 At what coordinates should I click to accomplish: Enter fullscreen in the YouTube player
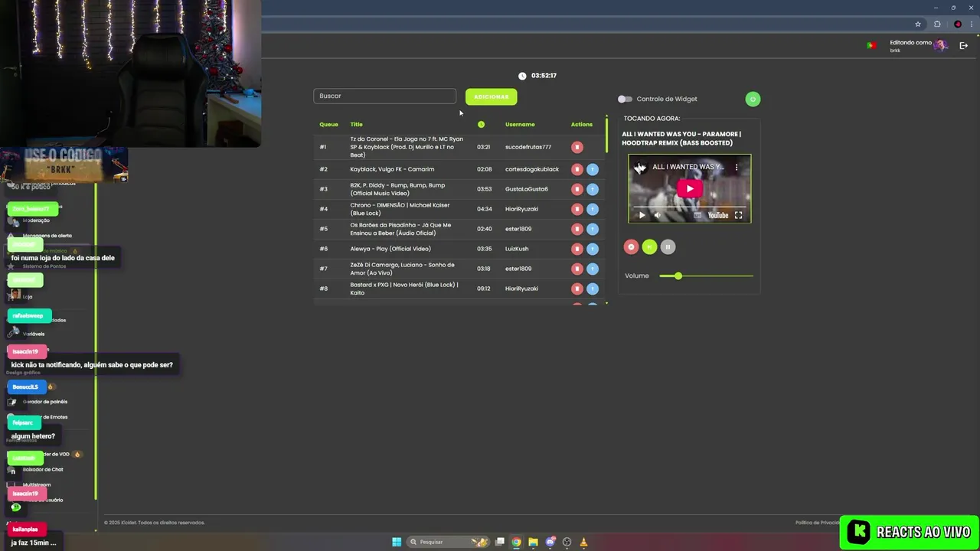point(738,215)
